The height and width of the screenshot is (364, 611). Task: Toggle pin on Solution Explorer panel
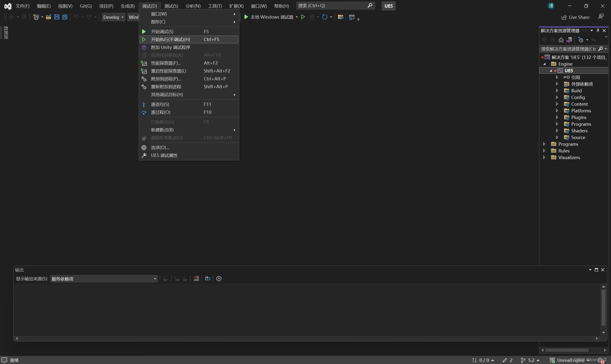pos(598,31)
